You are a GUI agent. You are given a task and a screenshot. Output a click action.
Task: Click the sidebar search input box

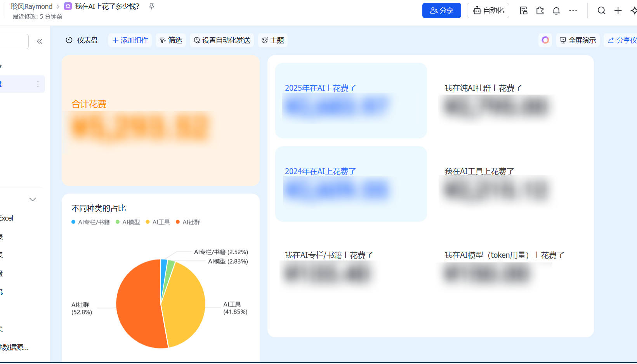[x=14, y=41]
